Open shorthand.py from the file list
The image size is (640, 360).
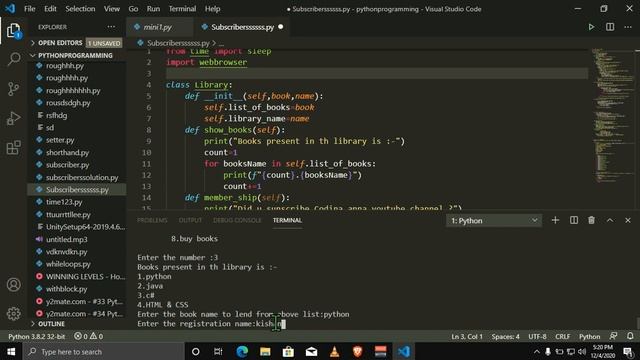[x=67, y=152]
